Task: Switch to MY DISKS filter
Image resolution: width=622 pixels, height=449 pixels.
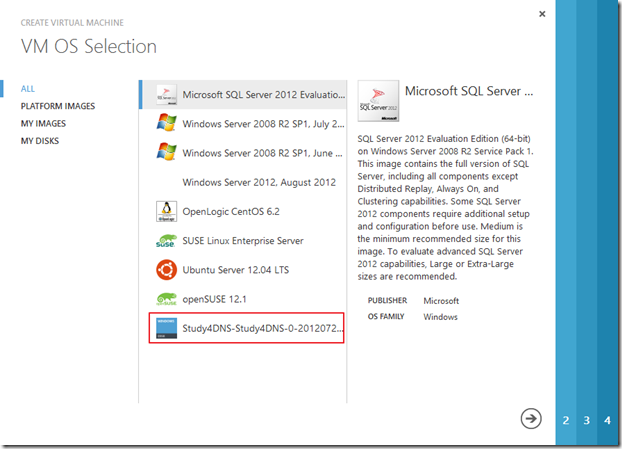Action: (x=40, y=141)
